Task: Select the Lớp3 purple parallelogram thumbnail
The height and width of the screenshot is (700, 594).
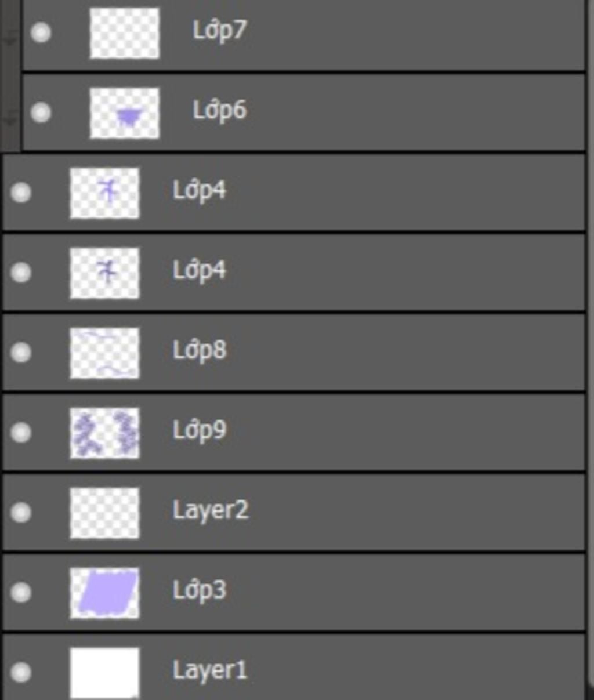Action: [105, 593]
